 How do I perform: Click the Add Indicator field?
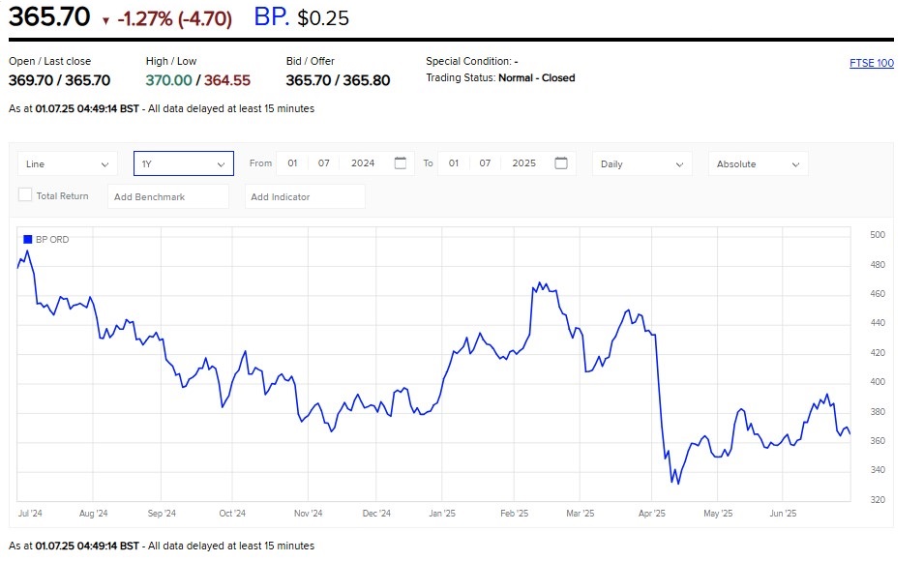[x=304, y=196]
